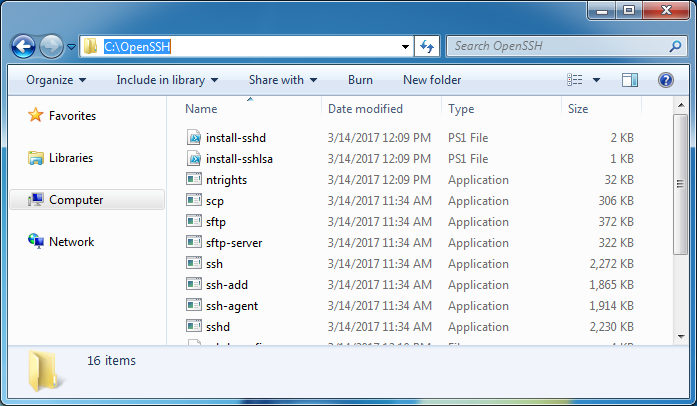Click the 2,272 KB size value

(611, 264)
